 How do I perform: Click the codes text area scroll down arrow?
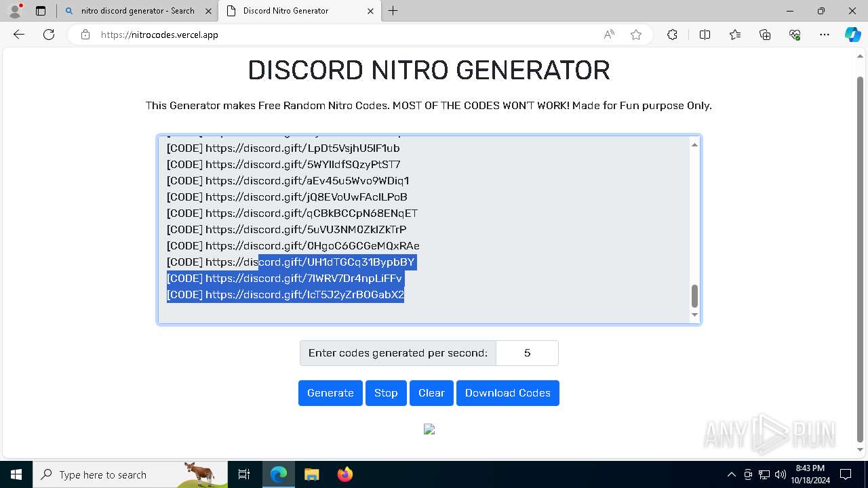point(694,315)
